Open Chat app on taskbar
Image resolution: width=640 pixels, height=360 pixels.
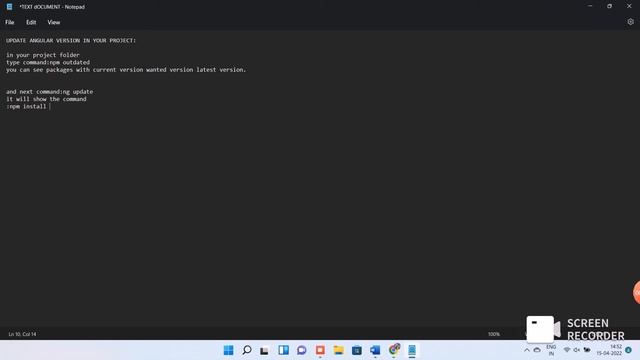point(302,350)
